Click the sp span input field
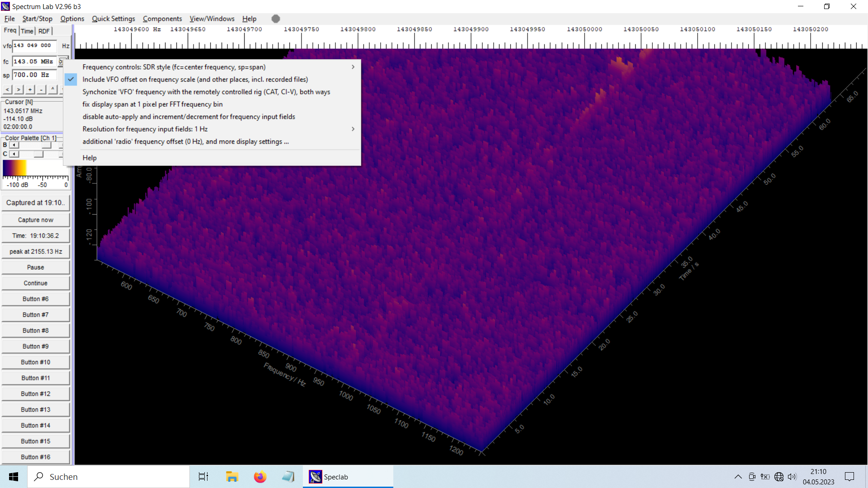 coord(34,75)
